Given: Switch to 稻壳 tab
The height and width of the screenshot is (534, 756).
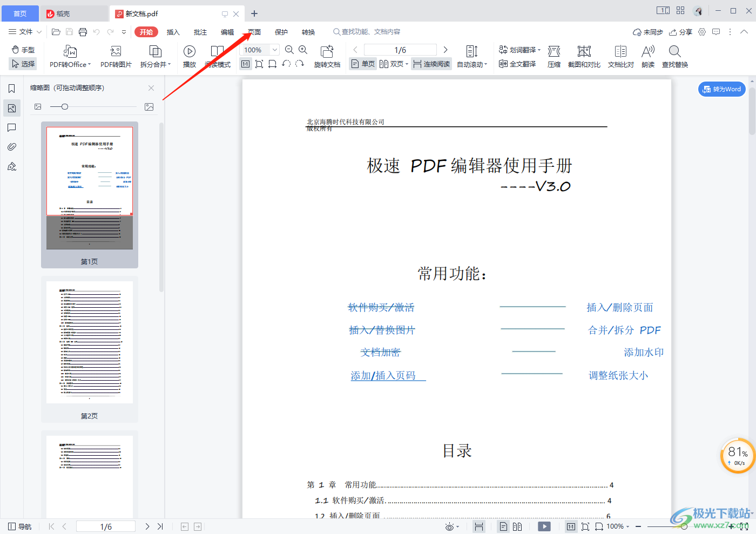Looking at the screenshot, I should tap(75, 13).
